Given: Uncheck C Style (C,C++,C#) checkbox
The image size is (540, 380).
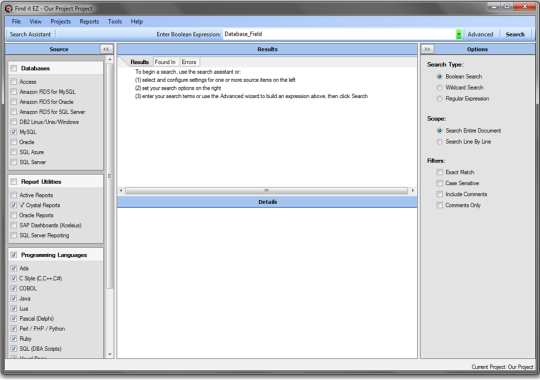Looking at the screenshot, I should pyautogui.click(x=13, y=278).
